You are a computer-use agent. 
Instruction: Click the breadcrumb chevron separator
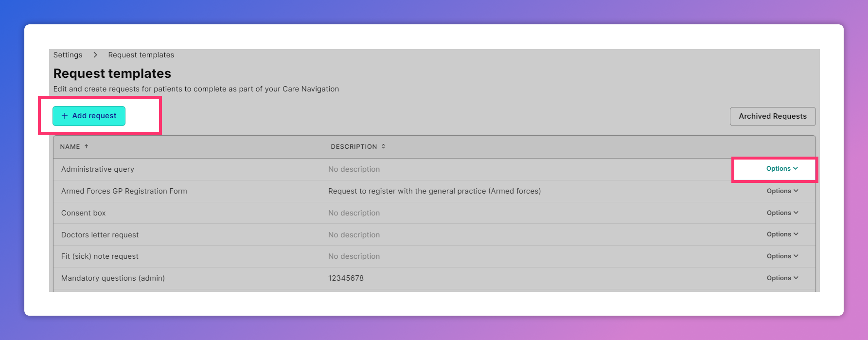(x=95, y=55)
